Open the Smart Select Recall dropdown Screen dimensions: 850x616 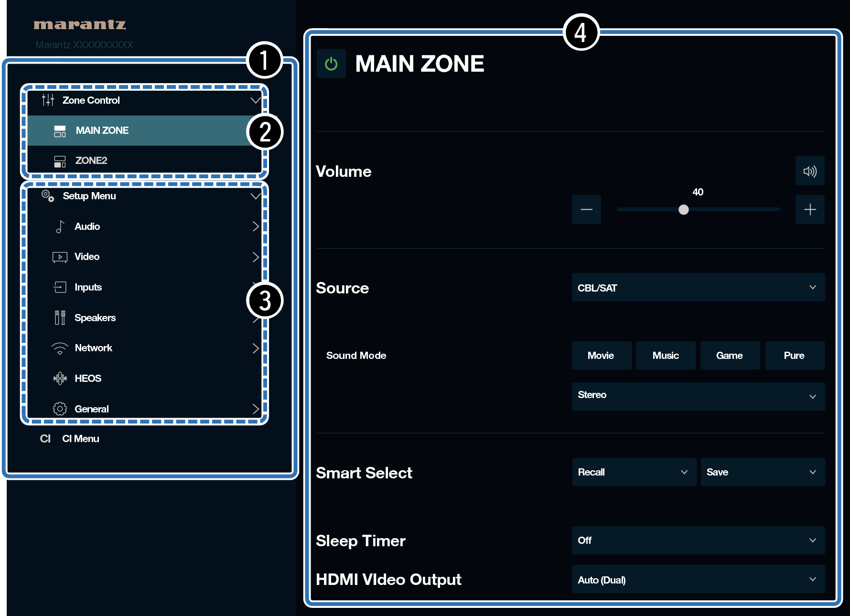pyautogui.click(x=634, y=472)
